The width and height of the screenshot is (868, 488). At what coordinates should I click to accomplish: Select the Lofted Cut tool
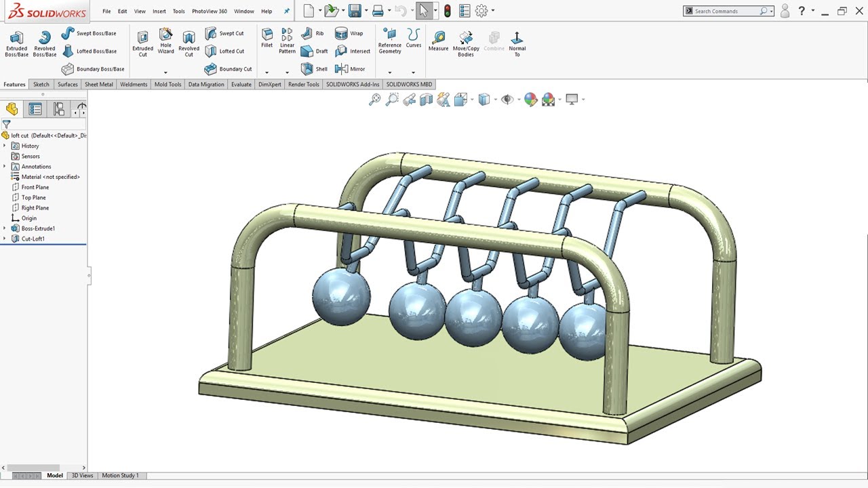click(x=224, y=51)
